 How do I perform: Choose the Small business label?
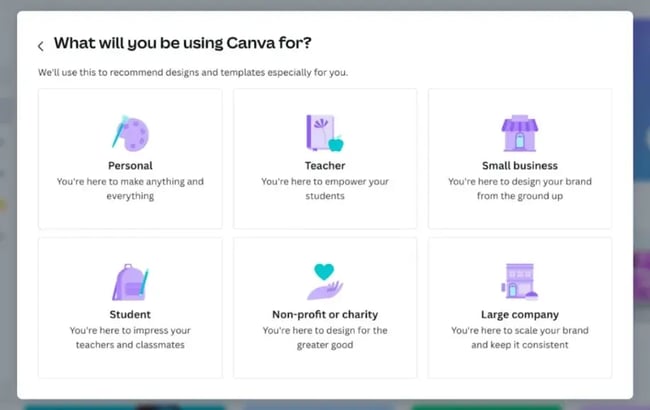pyautogui.click(x=520, y=165)
